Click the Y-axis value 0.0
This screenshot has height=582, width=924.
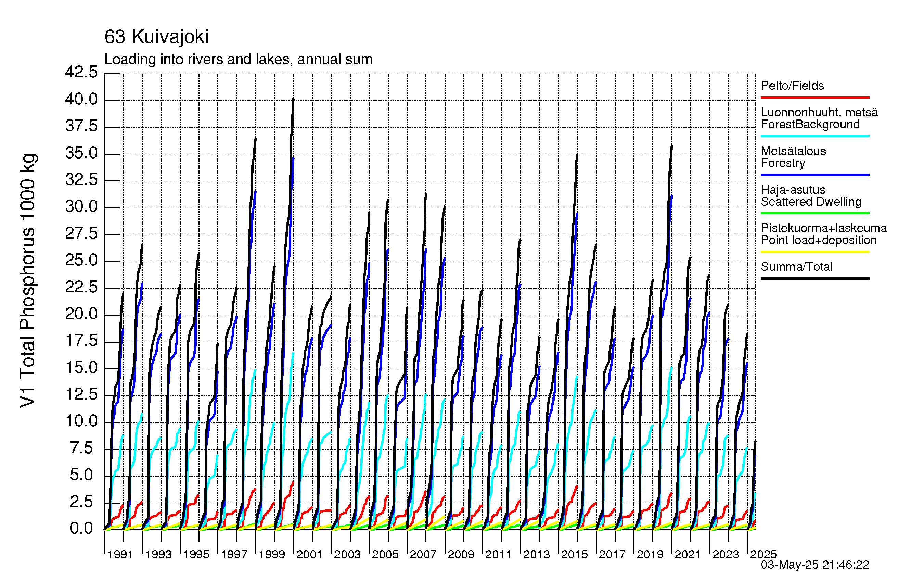click(x=81, y=529)
